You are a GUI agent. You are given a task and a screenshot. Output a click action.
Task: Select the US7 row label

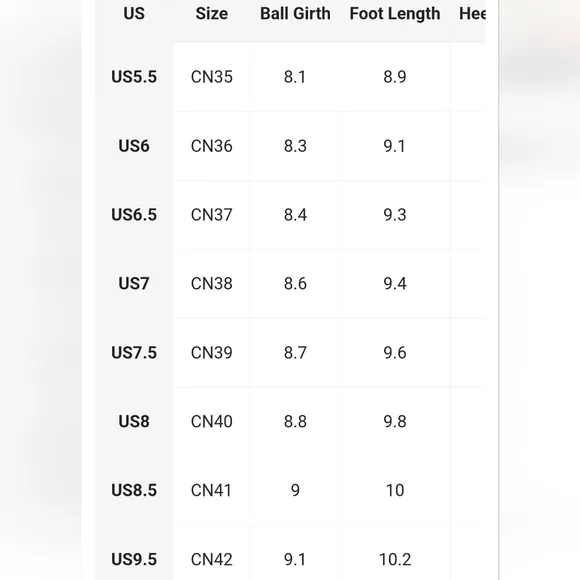coord(134,283)
